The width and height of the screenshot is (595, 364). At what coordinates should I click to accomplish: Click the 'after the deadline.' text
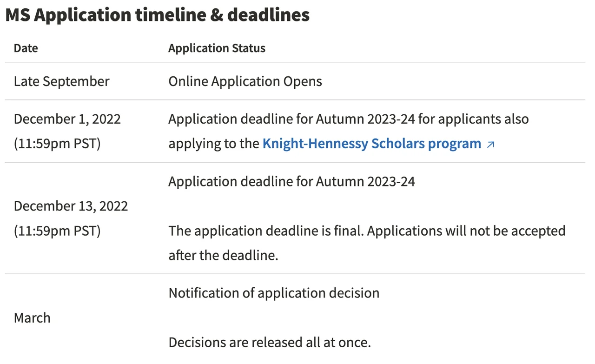coord(223,255)
